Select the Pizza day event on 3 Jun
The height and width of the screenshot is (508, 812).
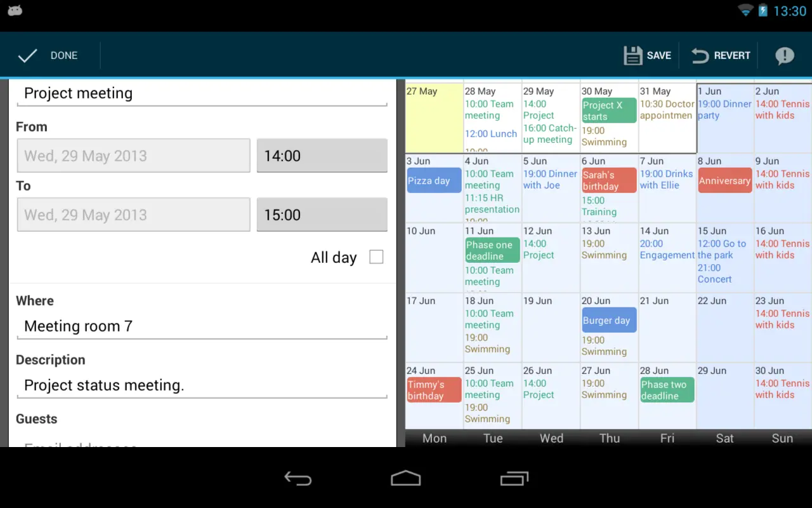[x=434, y=180]
